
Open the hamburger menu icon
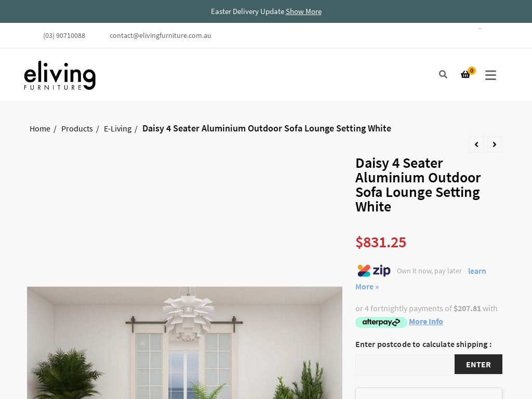(x=490, y=75)
